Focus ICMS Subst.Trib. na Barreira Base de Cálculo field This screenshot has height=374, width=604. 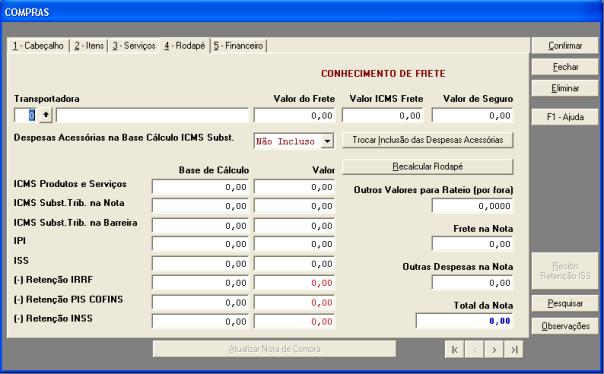[x=200, y=225]
